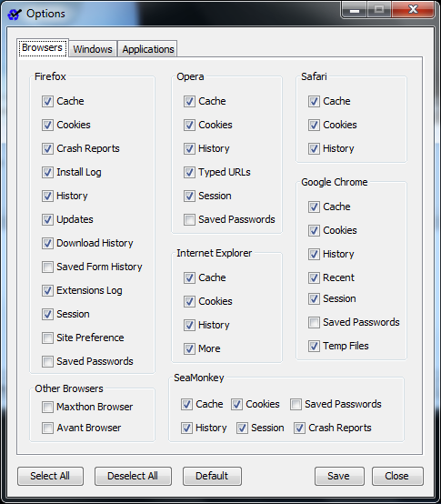Toggle Google Chrome Temp Files checkbox

point(314,347)
